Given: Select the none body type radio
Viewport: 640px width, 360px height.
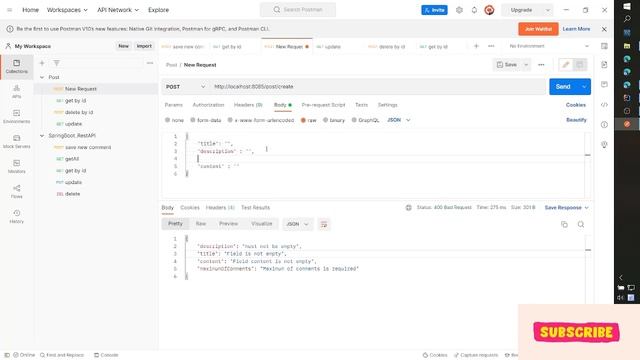Looking at the screenshot, I should 167,120.
